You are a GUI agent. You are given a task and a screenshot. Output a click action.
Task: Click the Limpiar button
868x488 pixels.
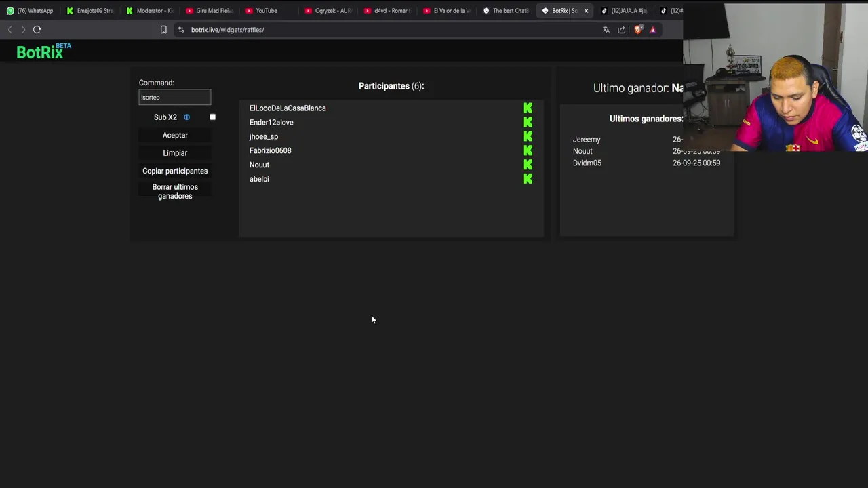pos(175,153)
